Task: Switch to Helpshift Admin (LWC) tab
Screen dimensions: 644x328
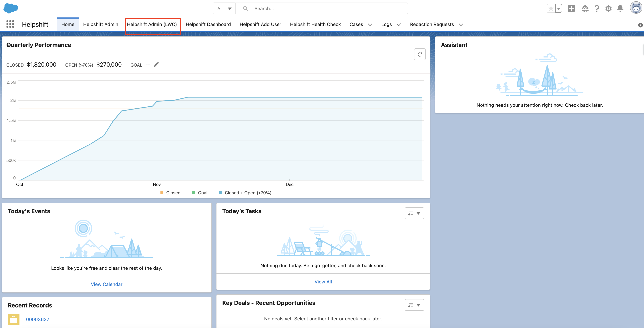Action: pos(152,24)
